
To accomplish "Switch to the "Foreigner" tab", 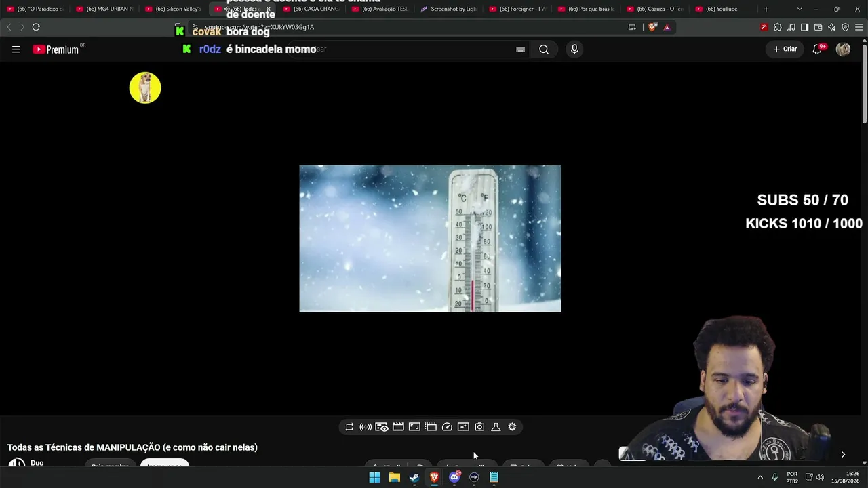I will (518, 9).
